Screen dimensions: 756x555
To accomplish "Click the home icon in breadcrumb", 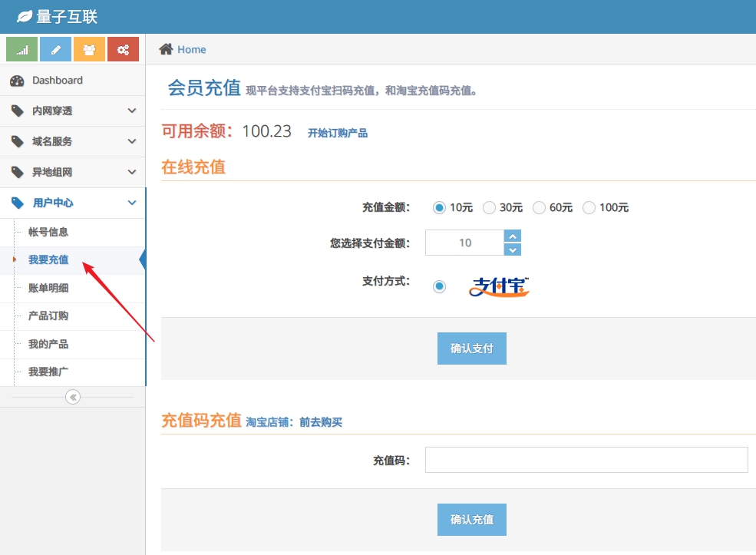I will pos(166,49).
